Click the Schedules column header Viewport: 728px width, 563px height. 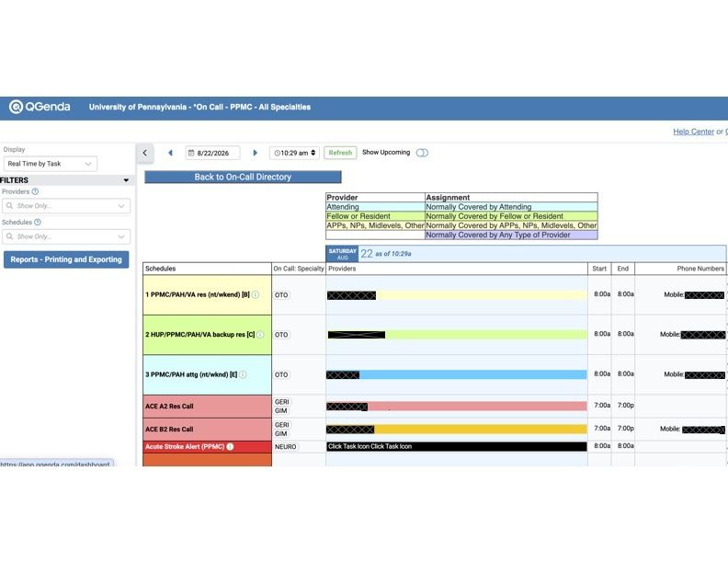(x=207, y=269)
